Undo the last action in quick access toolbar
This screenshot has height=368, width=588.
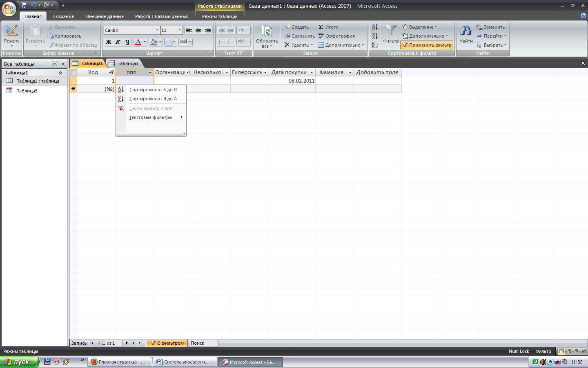[x=33, y=5]
